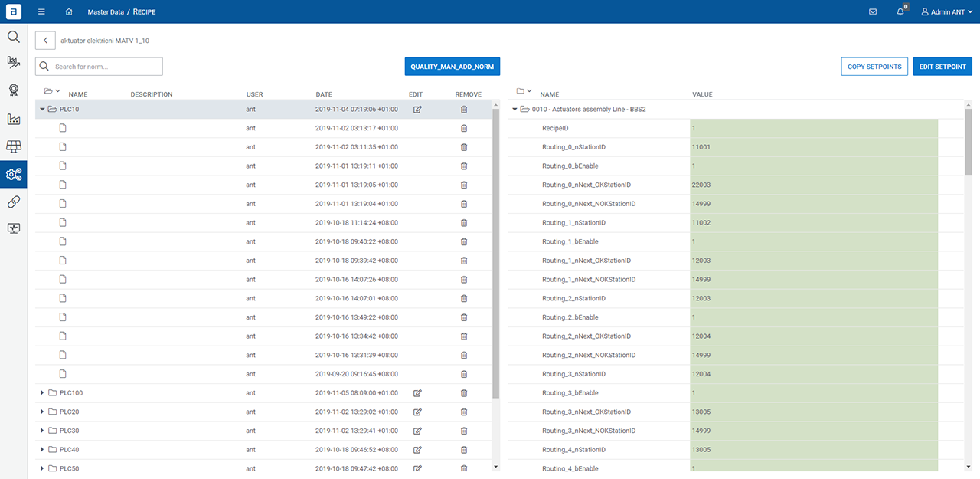
Task: Open the search page from the sidebar
Action: tap(13, 37)
